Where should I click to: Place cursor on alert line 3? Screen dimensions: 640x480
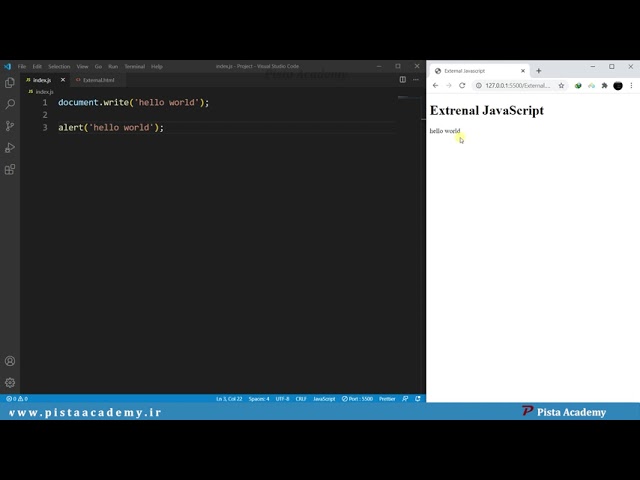(111, 127)
